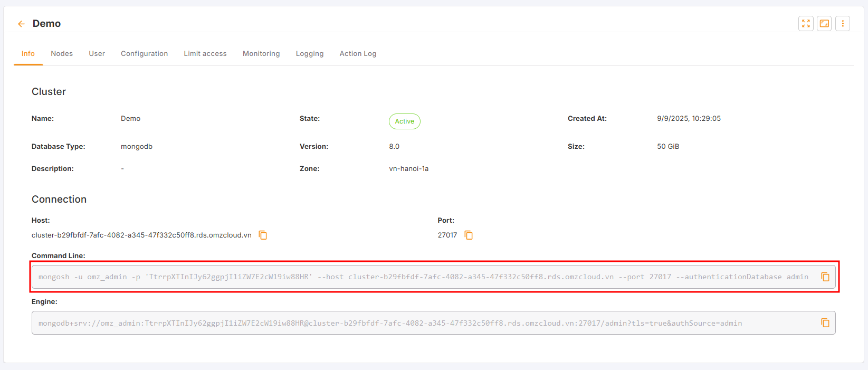The width and height of the screenshot is (868, 370).
Task: Open the Logging tab
Action: pyautogui.click(x=310, y=54)
